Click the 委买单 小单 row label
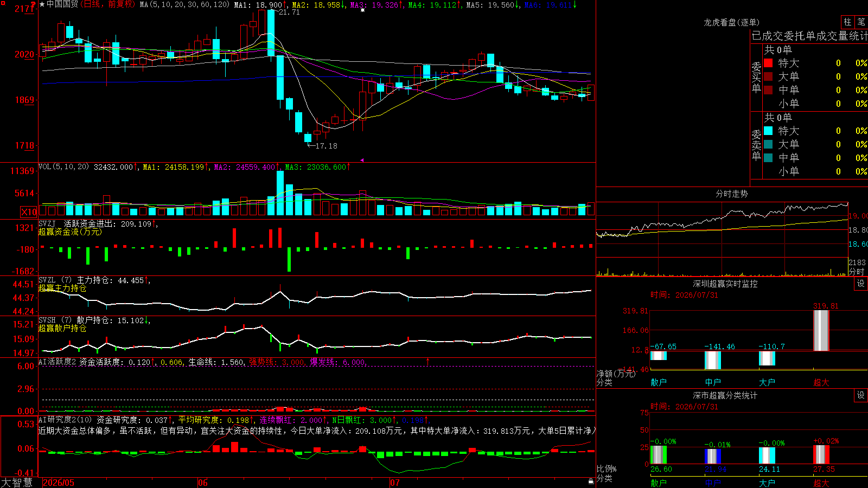This screenshot has height=488, width=868. click(789, 103)
